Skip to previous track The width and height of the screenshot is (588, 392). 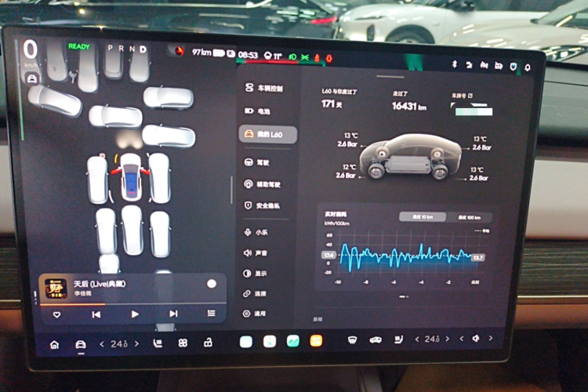pyautogui.click(x=96, y=314)
